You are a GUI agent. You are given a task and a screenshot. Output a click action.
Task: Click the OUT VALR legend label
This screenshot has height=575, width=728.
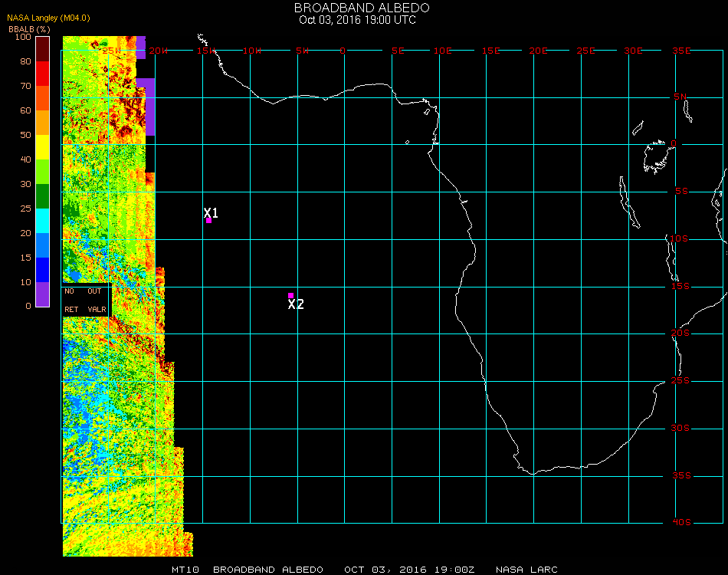(x=96, y=300)
